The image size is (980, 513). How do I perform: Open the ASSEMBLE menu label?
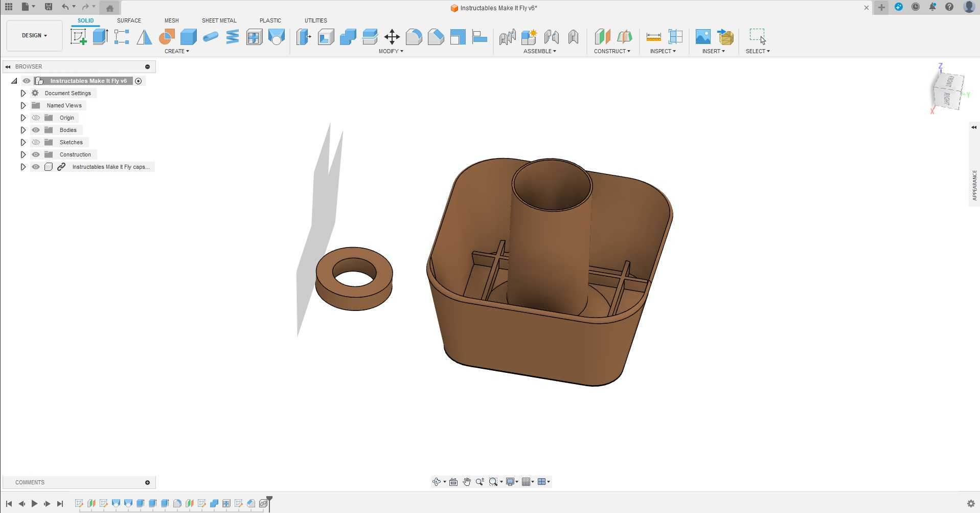click(x=540, y=51)
